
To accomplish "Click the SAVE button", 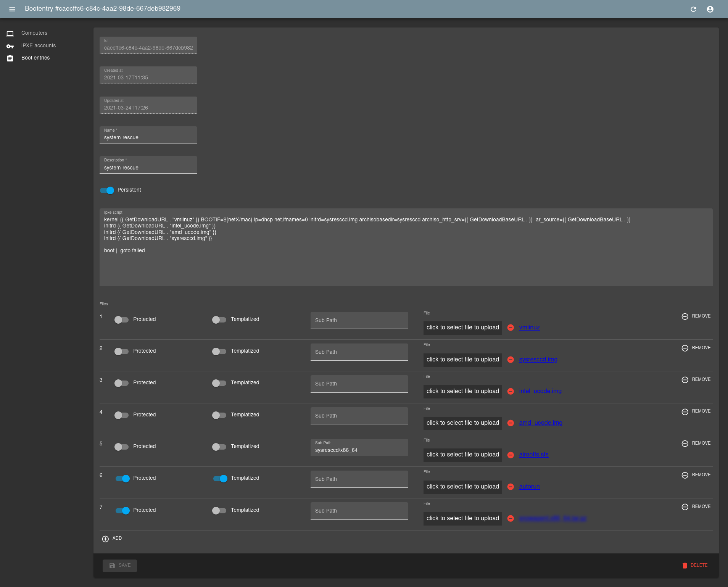I will click(x=120, y=566).
